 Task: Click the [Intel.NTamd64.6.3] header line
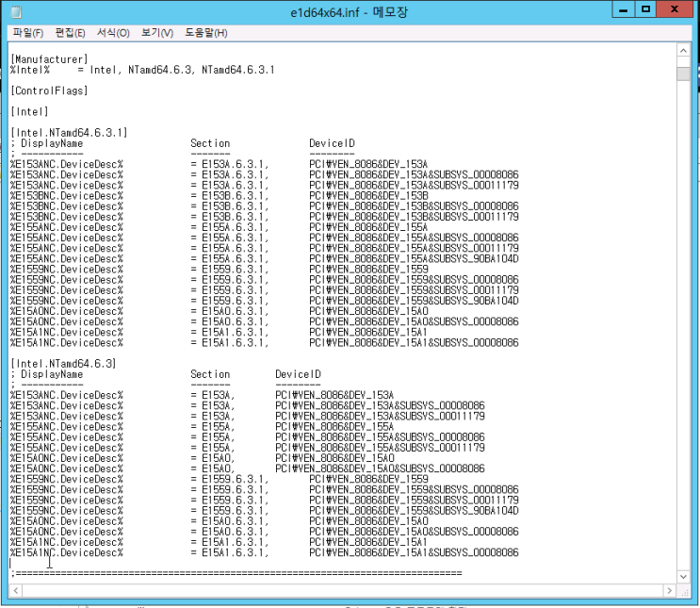point(63,364)
